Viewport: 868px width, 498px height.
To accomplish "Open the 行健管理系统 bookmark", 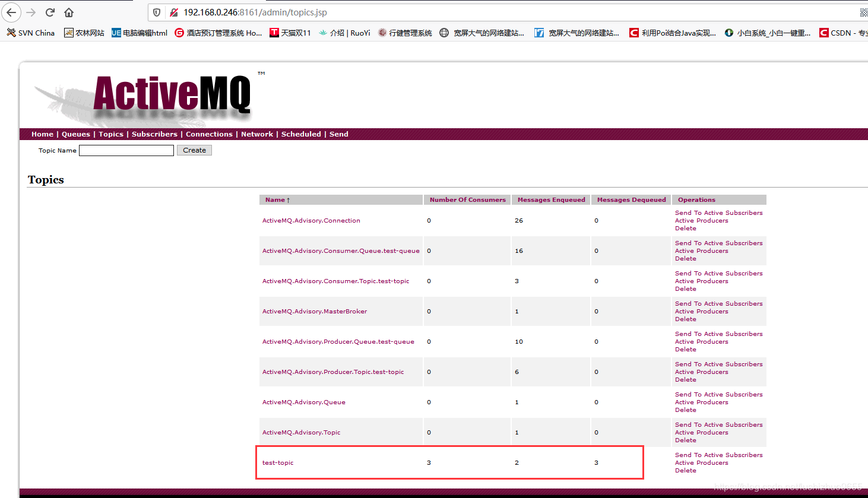I will click(x=405, y=33).
